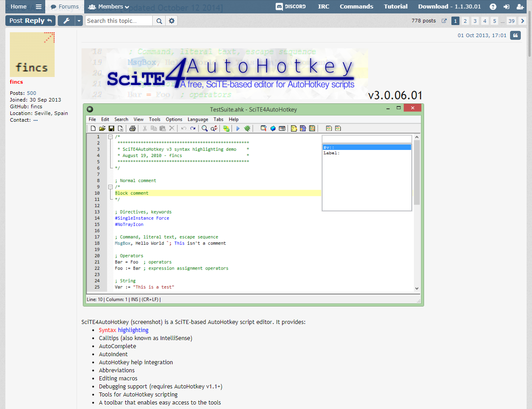The image size is (532, 409).
Task: Go to next page with arrow icon
Action: click(x=523, y=21)
